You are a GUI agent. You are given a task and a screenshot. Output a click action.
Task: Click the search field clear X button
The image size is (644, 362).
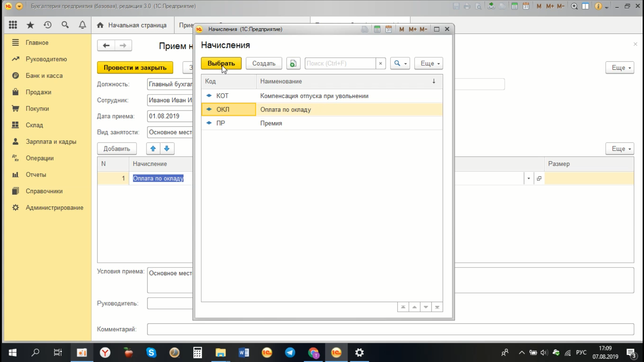380,63
